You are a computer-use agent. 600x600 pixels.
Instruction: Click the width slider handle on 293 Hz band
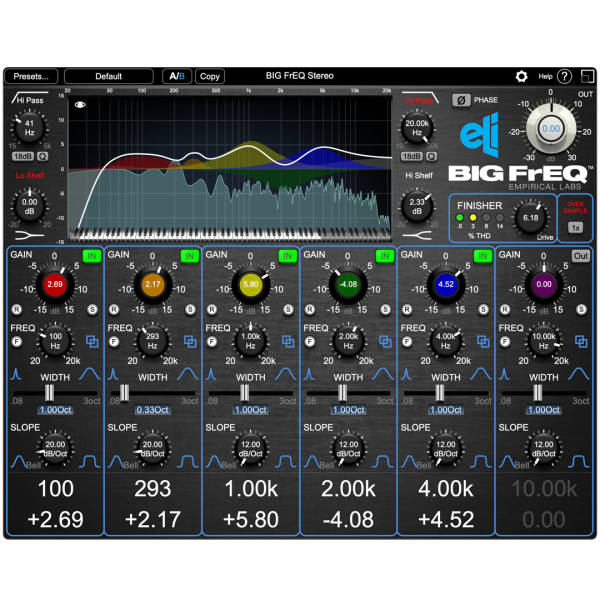pos(124,393)
